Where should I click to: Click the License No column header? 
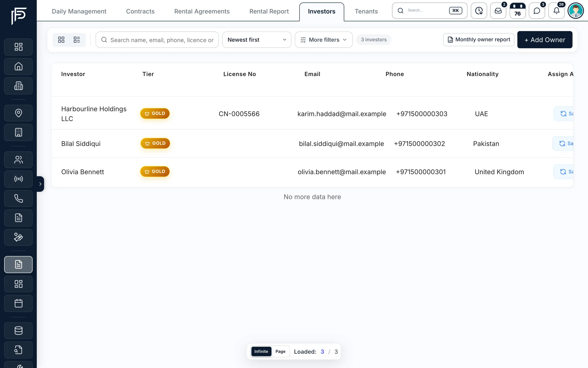240,74
